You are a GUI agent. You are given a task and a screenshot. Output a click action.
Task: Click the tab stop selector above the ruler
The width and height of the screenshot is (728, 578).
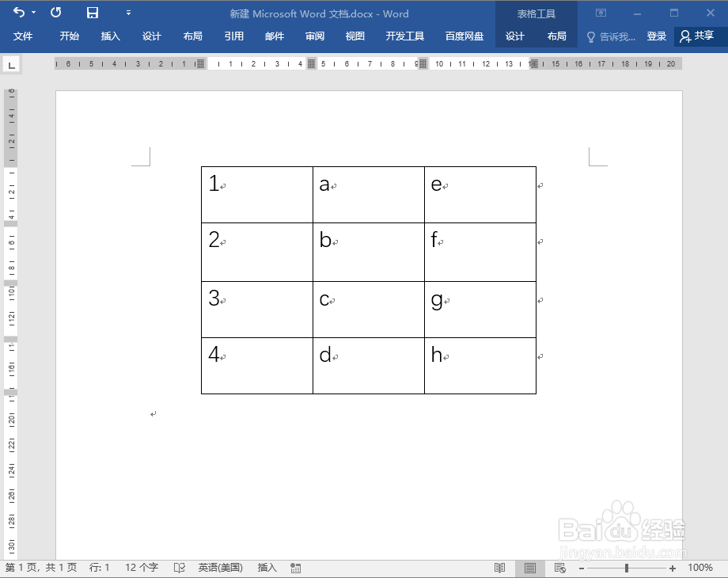tap(11, 64)
